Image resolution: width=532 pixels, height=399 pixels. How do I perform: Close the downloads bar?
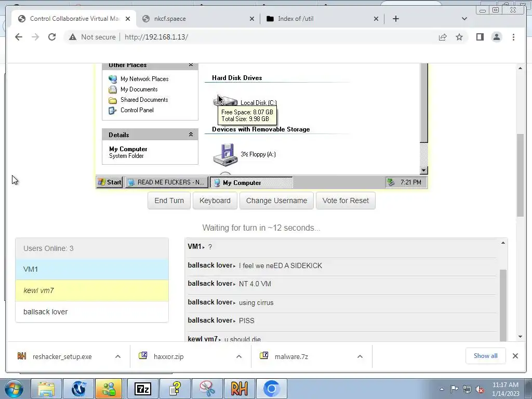click(515, 356)
